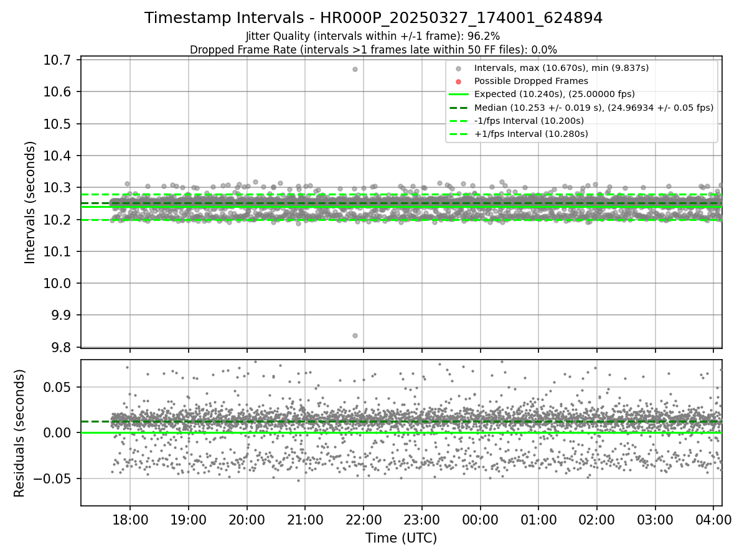Select legend entry 'Median (10.253 +/- 0.019 s)'
The height and width of the screenshot is (560, 747).
click(594, 107)
